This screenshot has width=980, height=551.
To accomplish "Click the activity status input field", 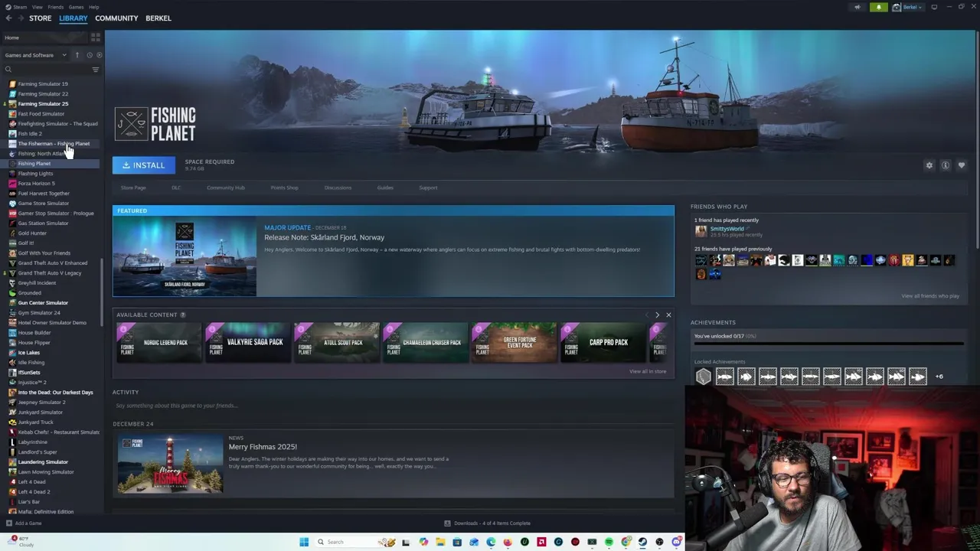I will (393, 406).
